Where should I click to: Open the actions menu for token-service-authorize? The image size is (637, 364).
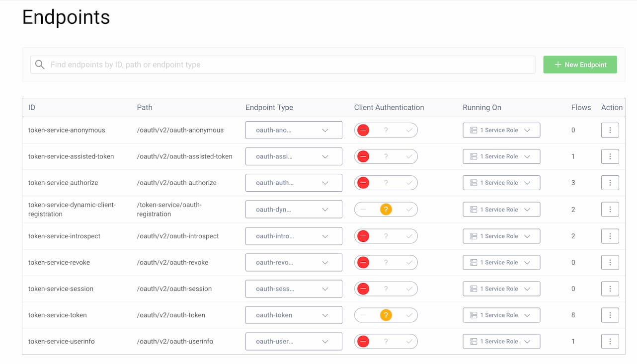coord(610,182)
